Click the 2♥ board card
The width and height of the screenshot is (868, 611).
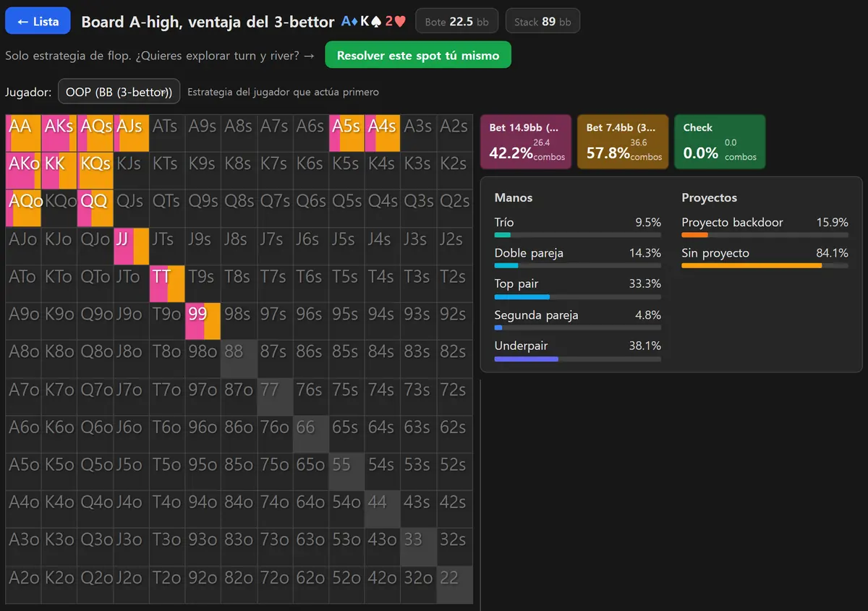(x=394, y=22)
